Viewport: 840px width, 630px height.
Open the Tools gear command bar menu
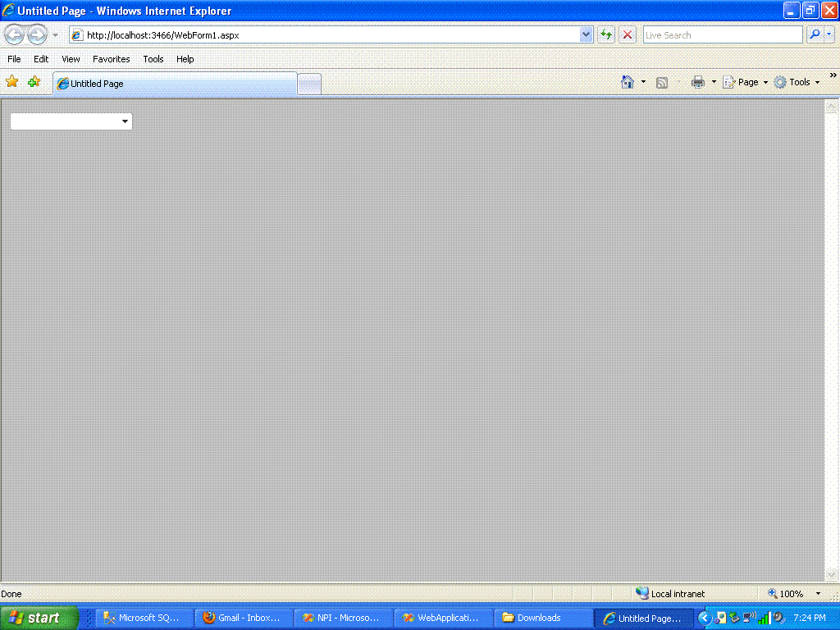797,82
